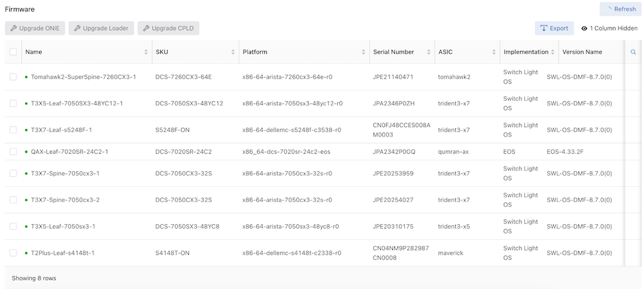Click the eye icon for hidden columns
This screenshot has width=644, height=289.
tap(584, 29)
